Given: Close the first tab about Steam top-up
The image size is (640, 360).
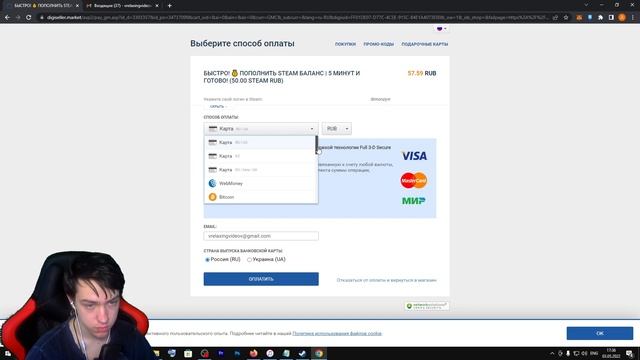Looking at the screenshot, I should coord(77,6).
